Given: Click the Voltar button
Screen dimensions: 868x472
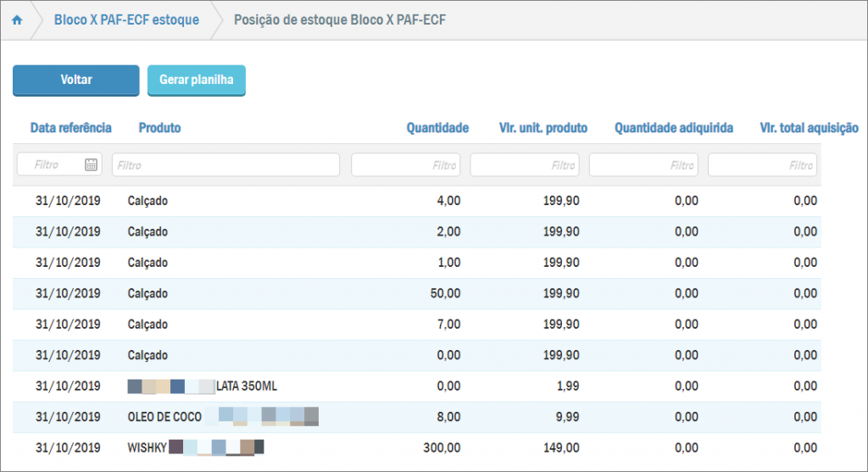Looking at the screenshot, I should 75,80.
